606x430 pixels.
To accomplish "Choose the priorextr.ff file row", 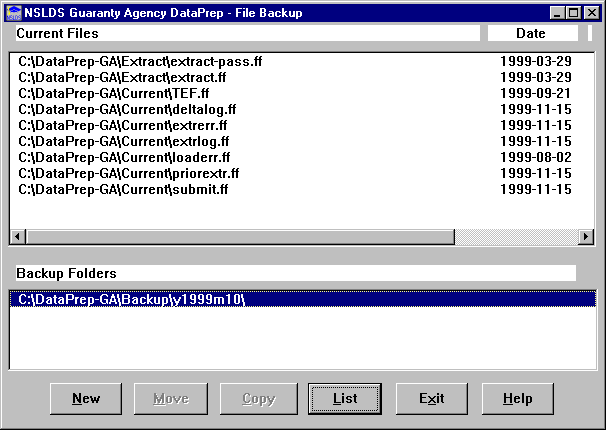I will (x=129, y=173).
